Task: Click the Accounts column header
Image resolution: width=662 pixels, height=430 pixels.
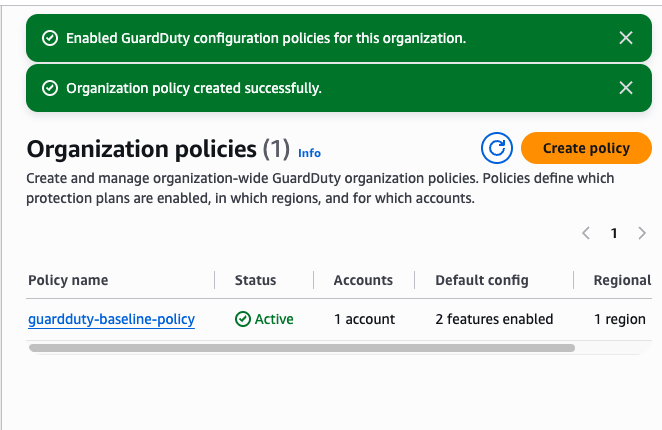Action: coord(363,280)
